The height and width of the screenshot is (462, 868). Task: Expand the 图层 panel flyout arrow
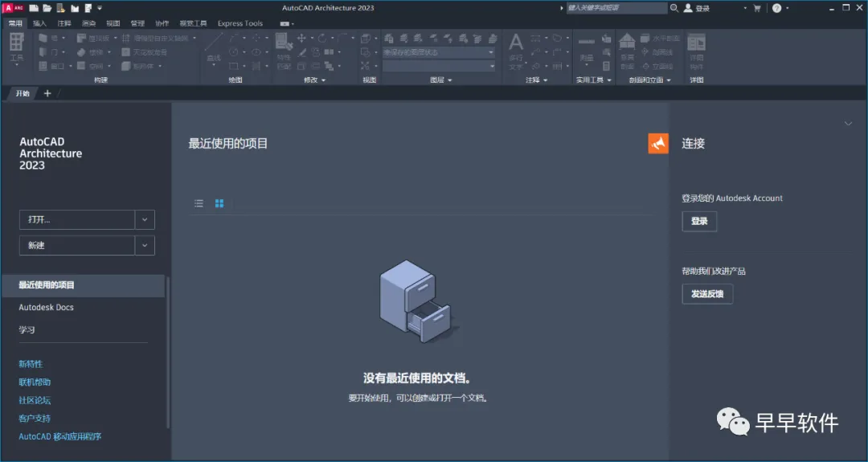pos(449,80)
